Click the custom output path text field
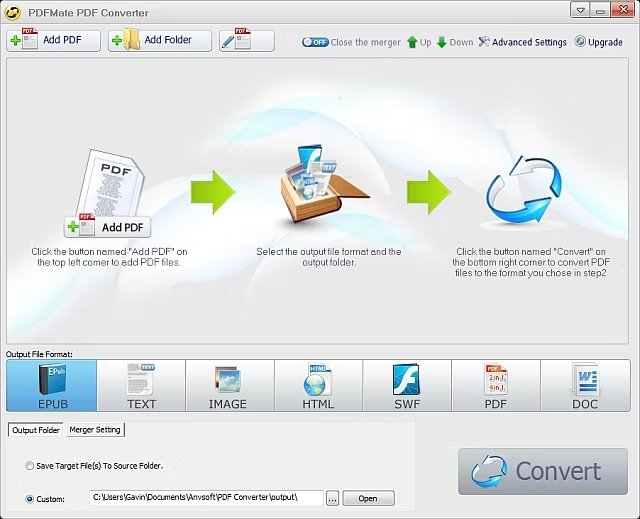Image resolution: width=640 pixels, height=519 pixels. [207, 498]
